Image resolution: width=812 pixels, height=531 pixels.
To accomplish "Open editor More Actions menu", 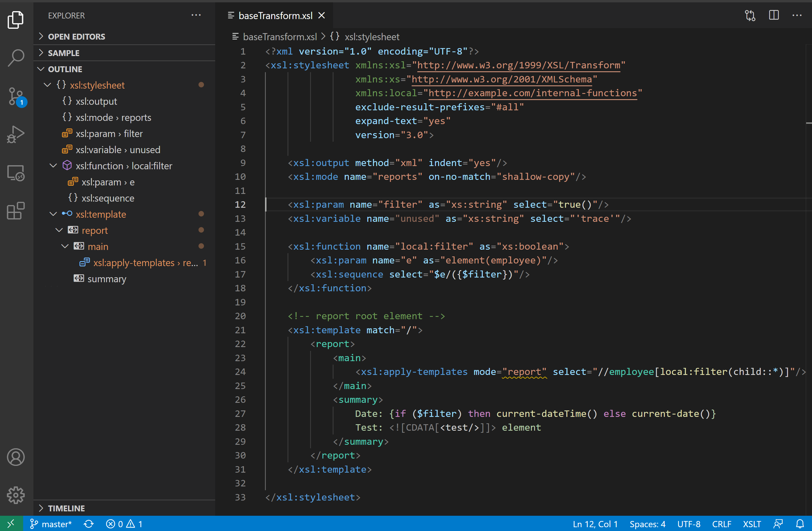I will point(797,15).
